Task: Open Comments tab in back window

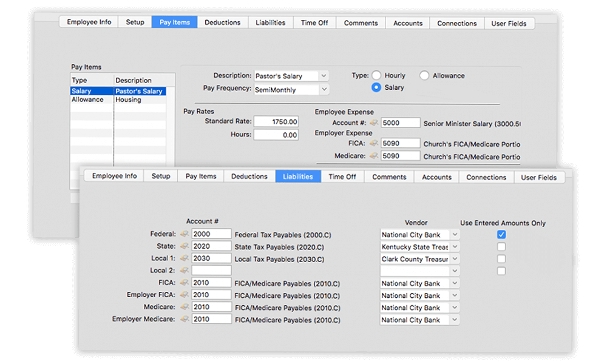Action: [x=361, y=23]
